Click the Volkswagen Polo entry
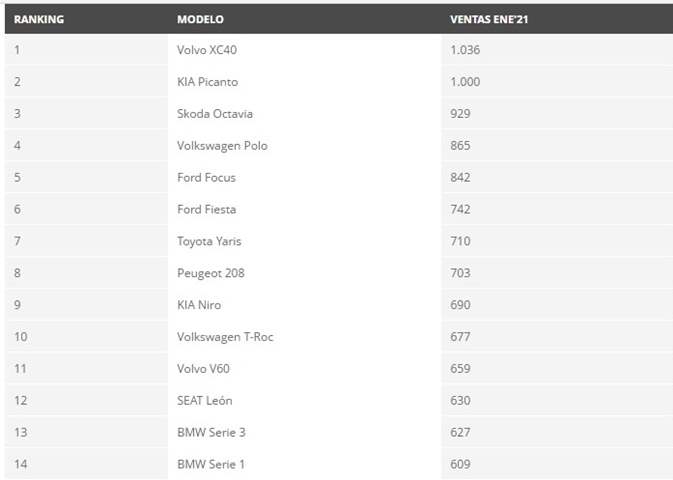The height and width of the screenshot is (480, 673). click(x=222, y=146)
